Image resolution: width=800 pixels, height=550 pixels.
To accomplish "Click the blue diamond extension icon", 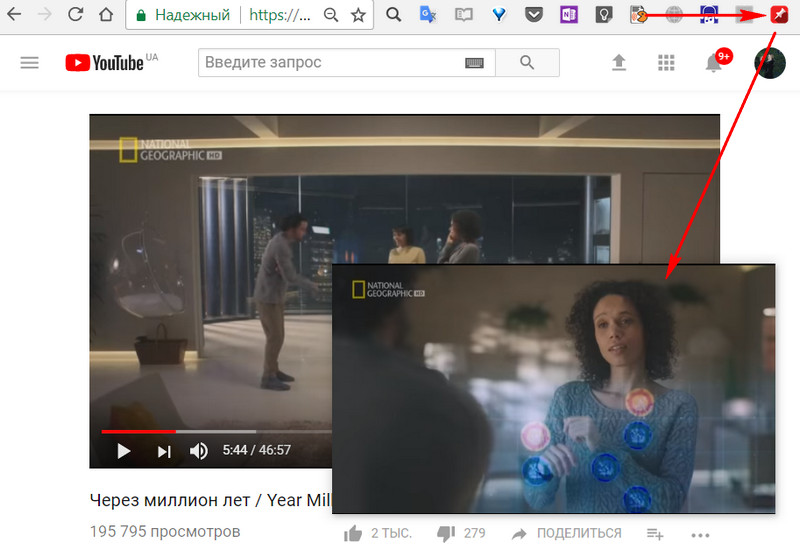I will click(499, 15).
